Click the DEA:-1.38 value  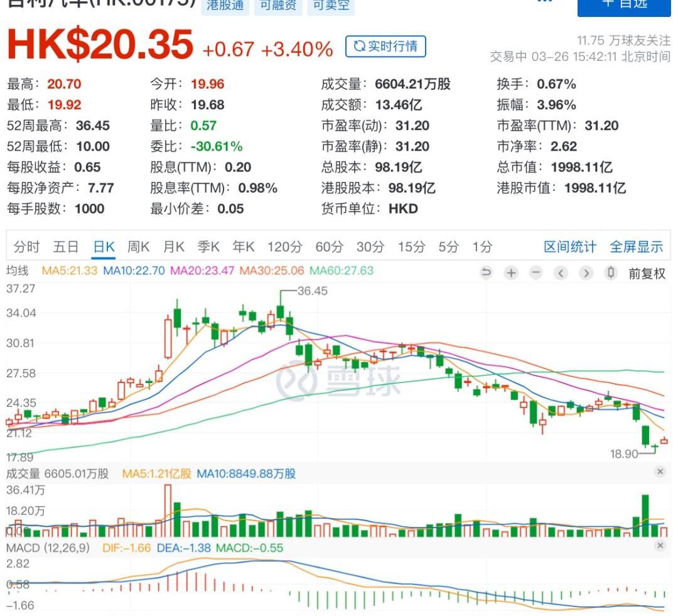[x=183, y=548]
